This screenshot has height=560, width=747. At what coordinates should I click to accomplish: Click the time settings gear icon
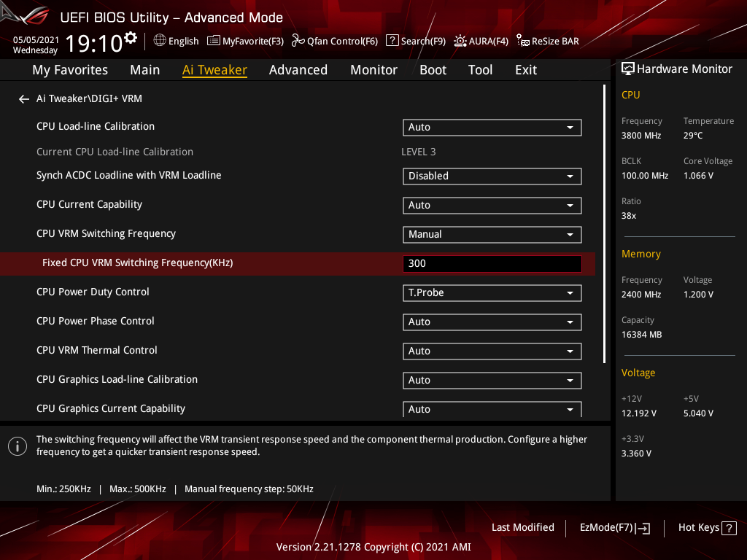pyautogui.click(x=131, y=38)
